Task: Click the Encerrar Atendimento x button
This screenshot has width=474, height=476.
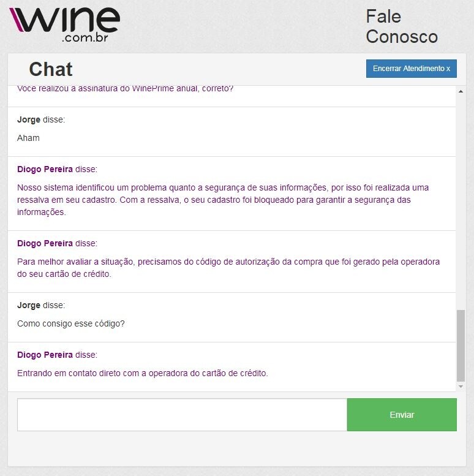Action: [411, 69]
